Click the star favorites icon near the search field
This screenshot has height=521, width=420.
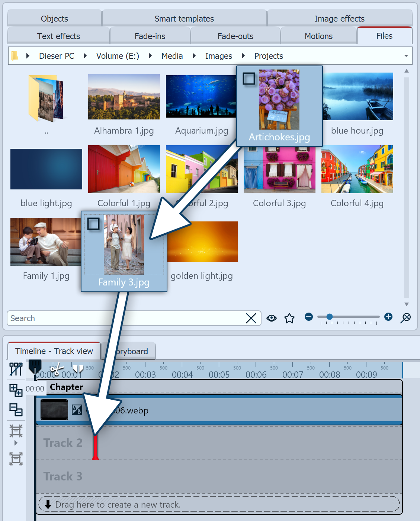tap(289, 318)
